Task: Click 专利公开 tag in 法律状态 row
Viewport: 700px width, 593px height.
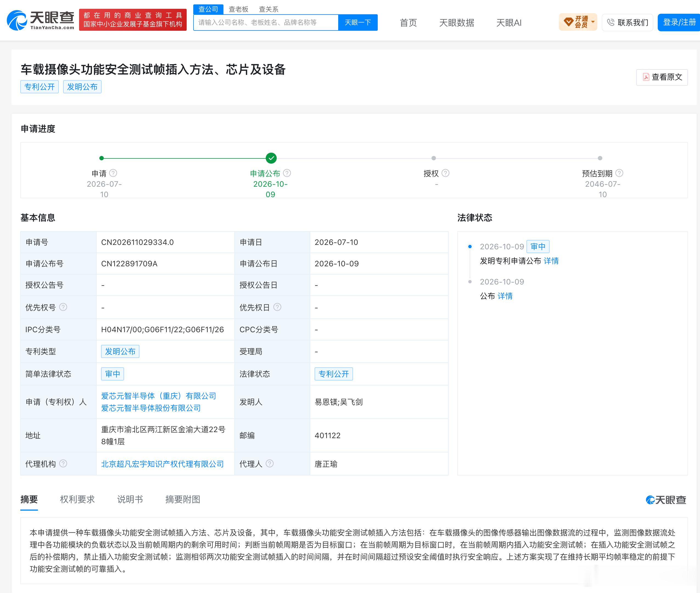Action: click(x=334, y=374)
